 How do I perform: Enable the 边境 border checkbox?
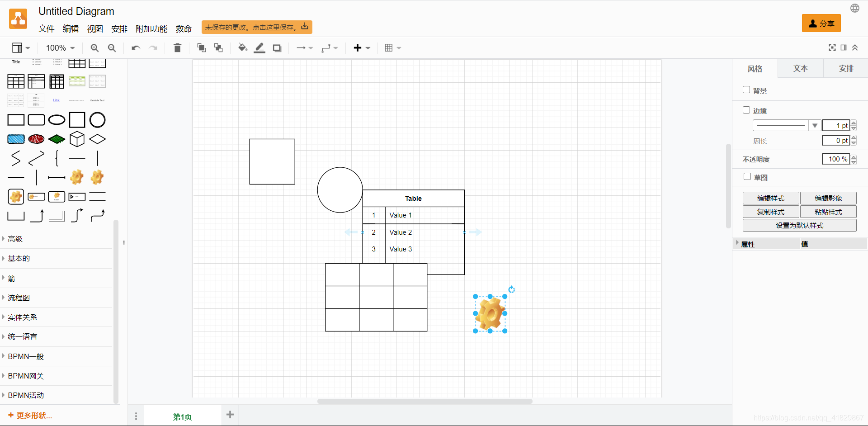point(746,110)
